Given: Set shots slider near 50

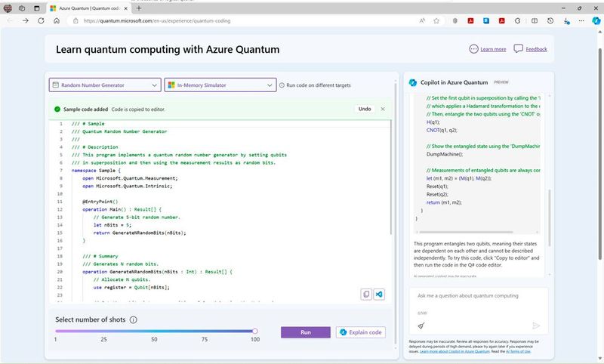Looking at the screenshot, I should (154, 331).
